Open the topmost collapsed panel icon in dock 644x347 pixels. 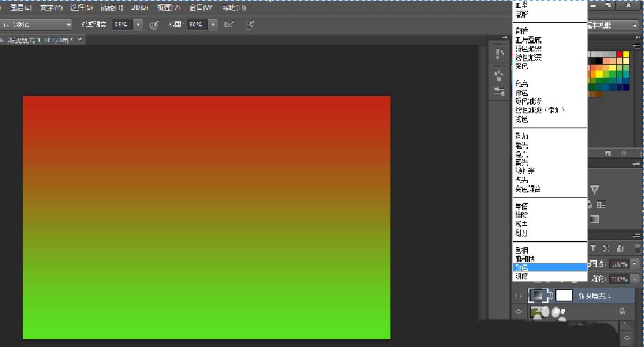(499, 56)
